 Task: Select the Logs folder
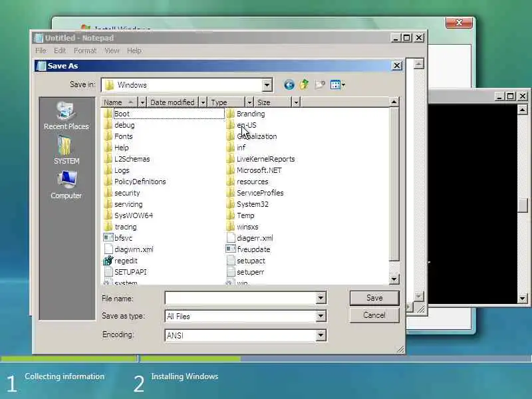[x=117, y=170]
